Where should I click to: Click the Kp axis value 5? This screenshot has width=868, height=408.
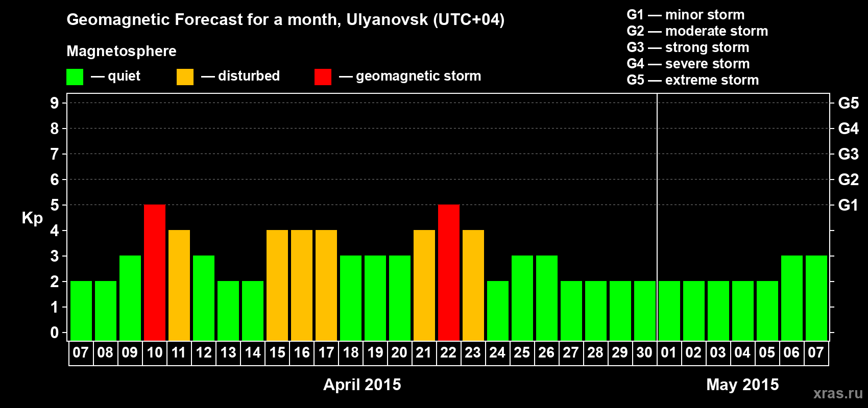55,205
